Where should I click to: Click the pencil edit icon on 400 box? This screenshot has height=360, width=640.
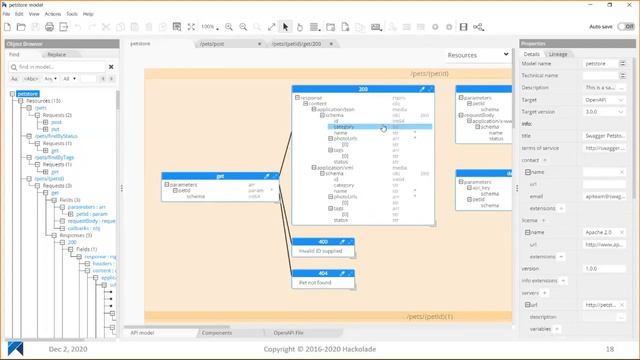[342, 242]
